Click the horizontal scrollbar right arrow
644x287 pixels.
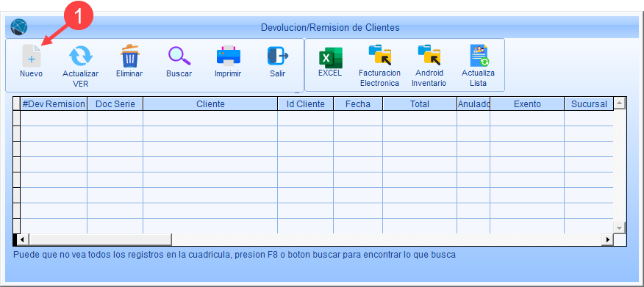click(607, 239)
